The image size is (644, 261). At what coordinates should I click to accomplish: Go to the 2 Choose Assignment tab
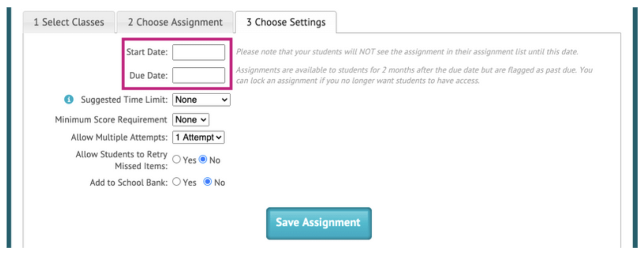pyautogui.click(x=175, y=22)
